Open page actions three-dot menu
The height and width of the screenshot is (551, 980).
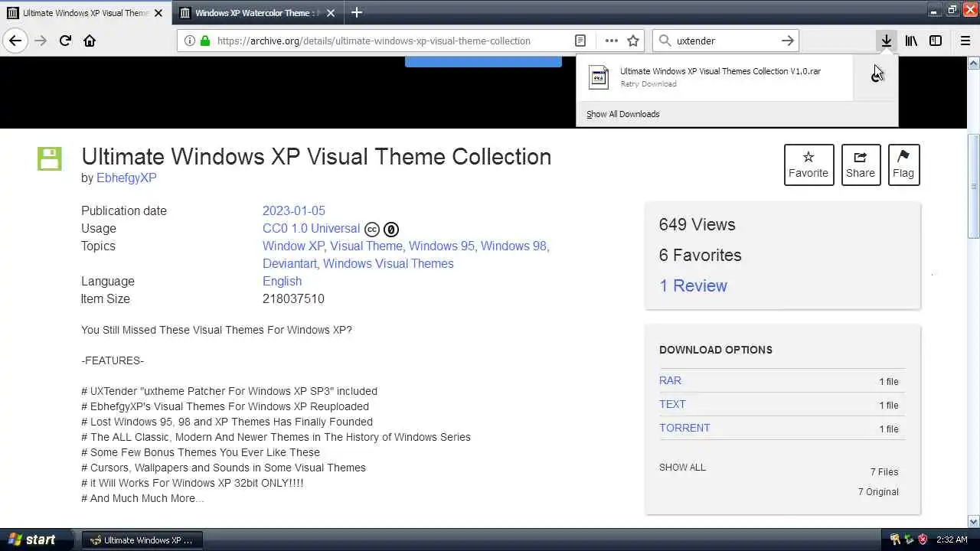pyautogui.click(x=611, y=41)
